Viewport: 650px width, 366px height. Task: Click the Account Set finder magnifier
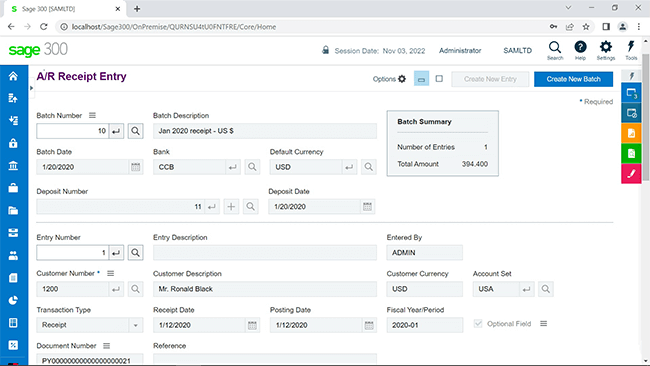(x=546, y=289)
